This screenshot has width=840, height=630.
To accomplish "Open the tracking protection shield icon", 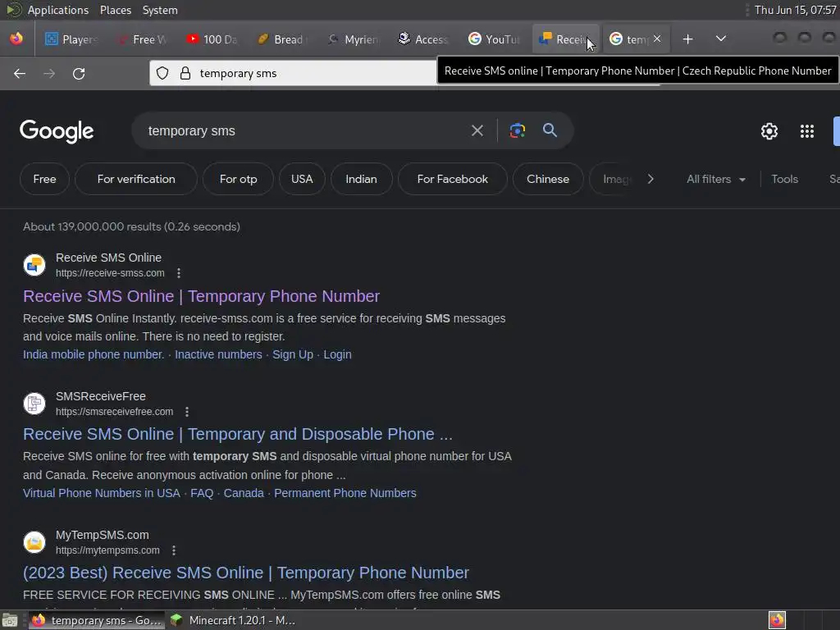I will pos(162,73).
